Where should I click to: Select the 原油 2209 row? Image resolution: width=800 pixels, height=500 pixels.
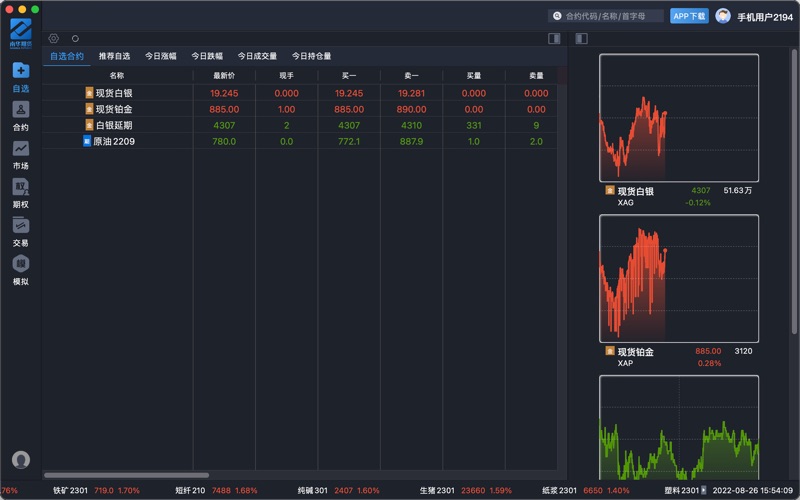(x=114, y=142)
